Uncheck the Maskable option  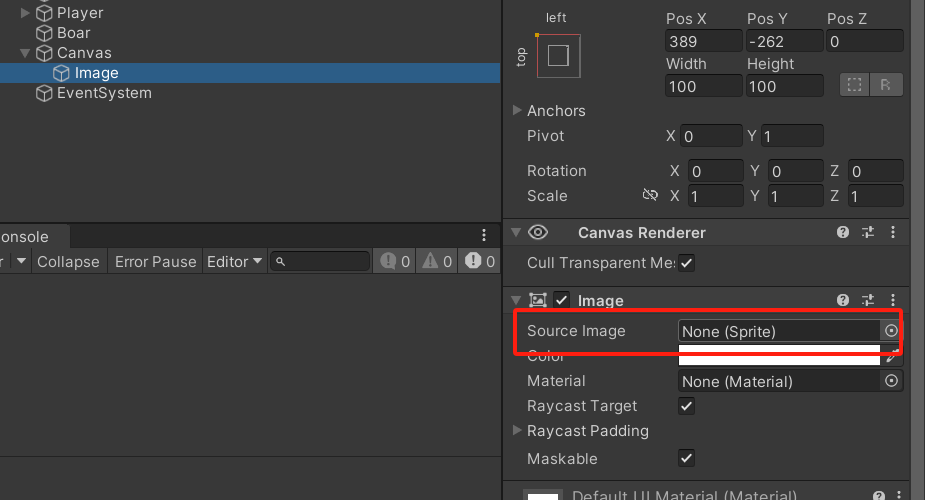(686, 458)
